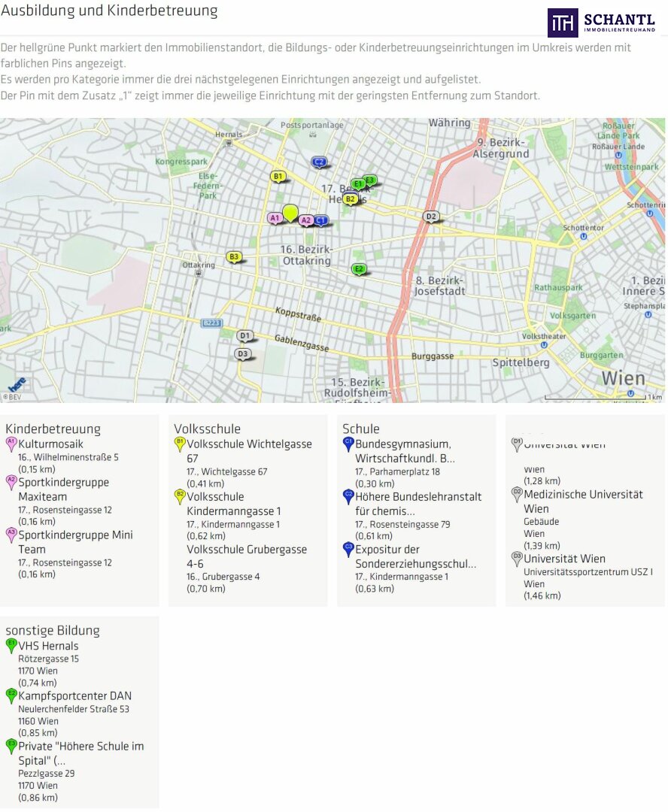
Task: Click the E3 pin icon beside Private Höhere Schule
Action: [x=11, y=747]
